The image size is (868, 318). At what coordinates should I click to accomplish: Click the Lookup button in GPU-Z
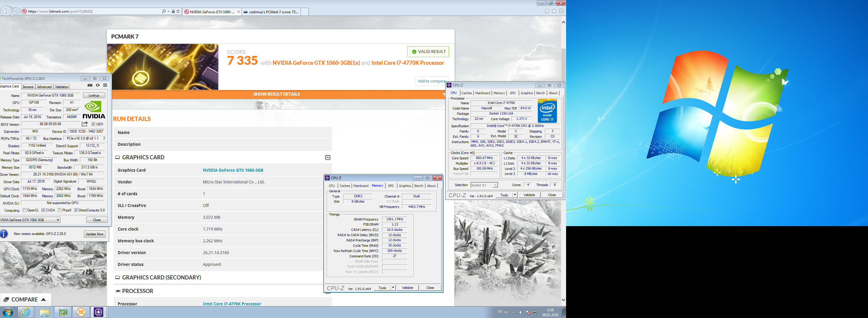pyautogui.click(x=94, y=96)
